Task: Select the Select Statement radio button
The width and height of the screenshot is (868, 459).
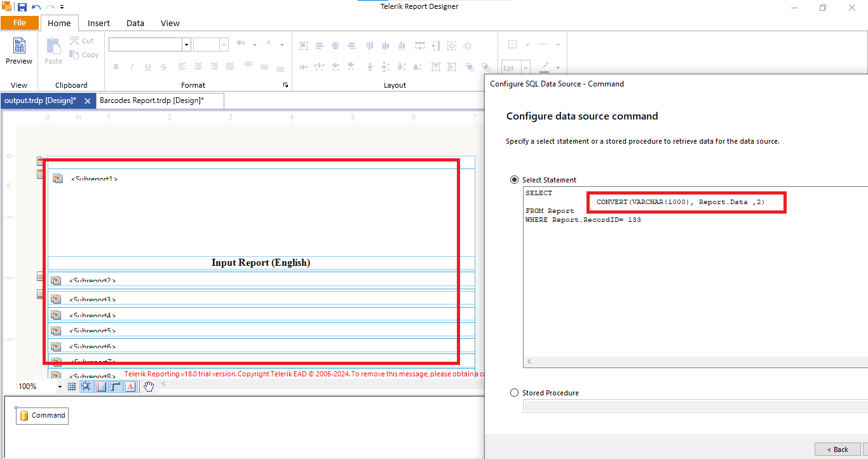Action: (515, 180)
